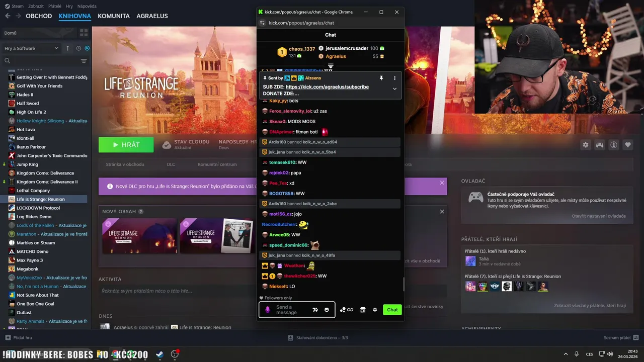Add Life is Strange to favorites heart
The image size is (644, 362).
coord(628,145)
